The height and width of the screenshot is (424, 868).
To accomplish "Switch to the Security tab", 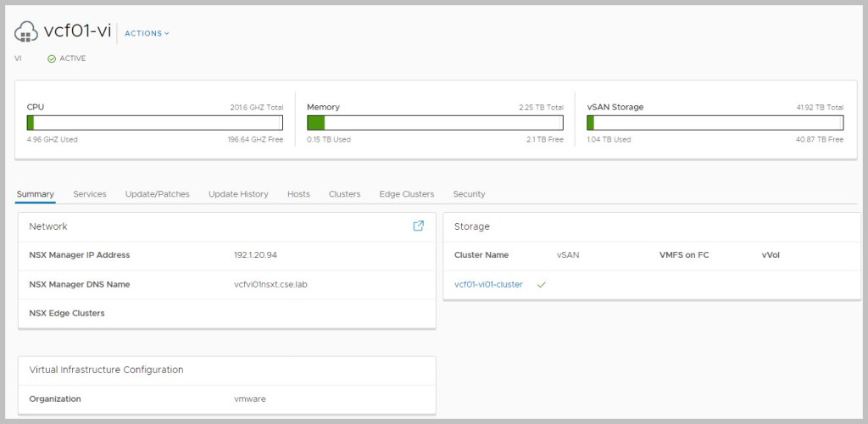I will [469, 194].
